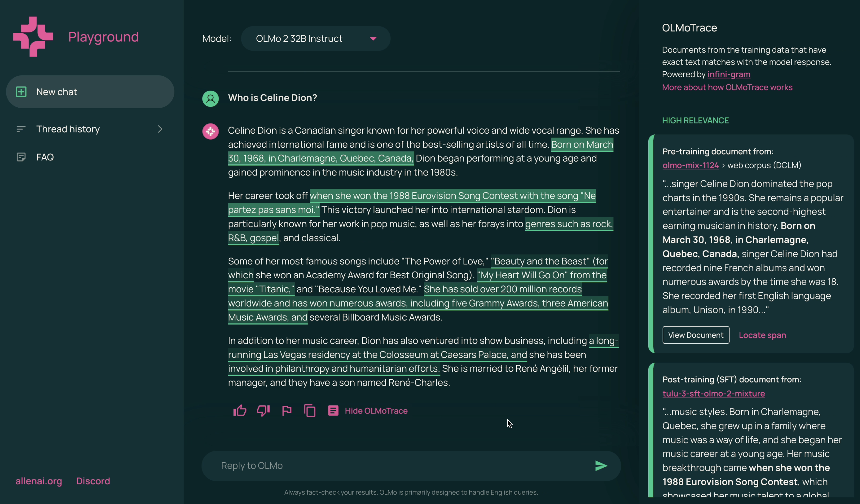Expand Thread history with the chevron arrow
This screenshot has height=504, width=860.
coord(160,129)
